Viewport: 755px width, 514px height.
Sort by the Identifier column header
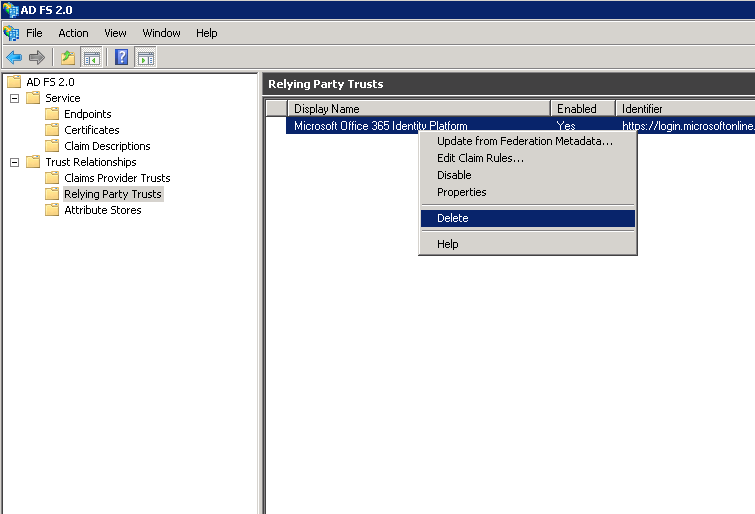click(686, 109)
